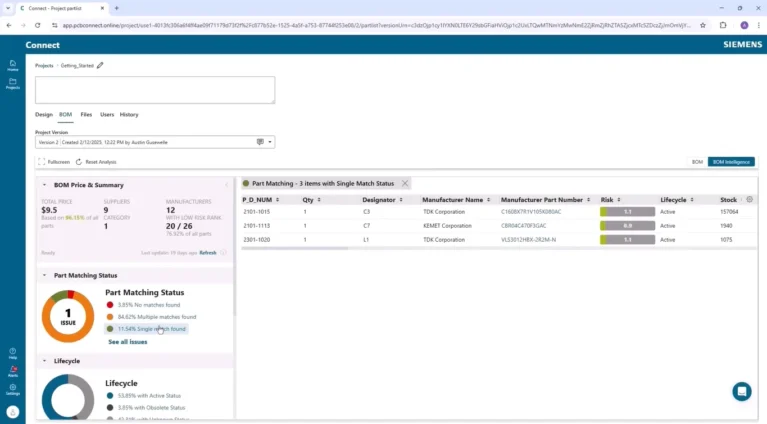Click See all issues link
The image size is (767, 424).
click(x=128, y=342)
